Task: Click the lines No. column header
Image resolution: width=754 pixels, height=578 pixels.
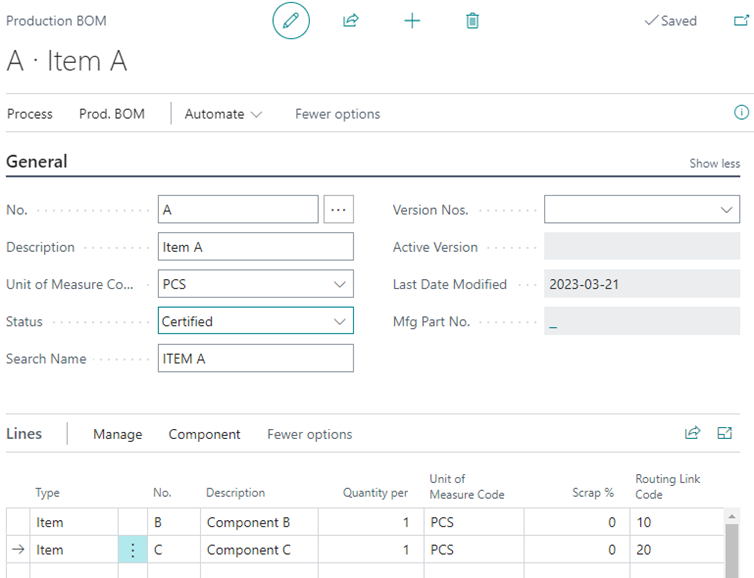Action: [162, 493]
